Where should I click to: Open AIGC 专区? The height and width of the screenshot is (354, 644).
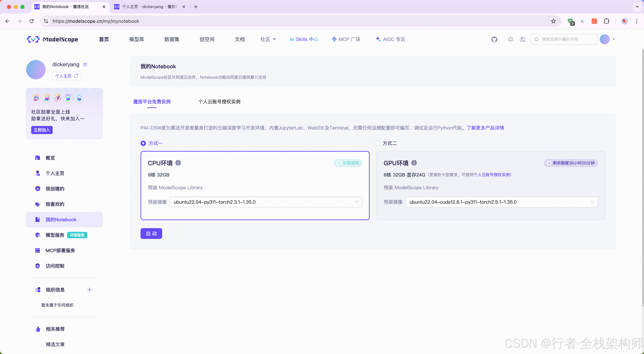pos(390,39)
